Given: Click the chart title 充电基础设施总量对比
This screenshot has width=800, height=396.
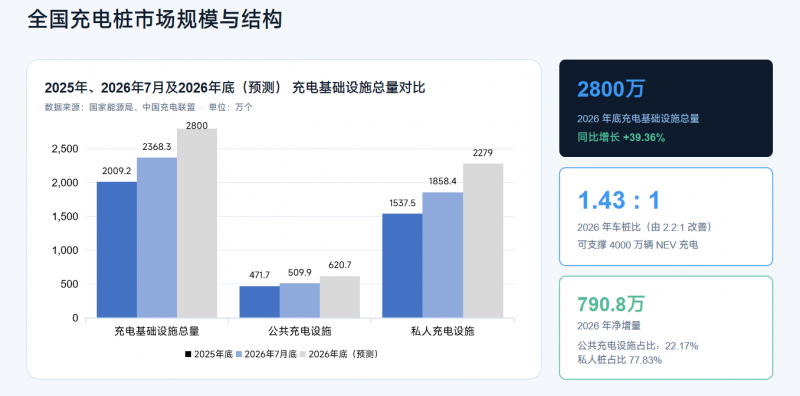Looking at the screenshot, I should click(x=359, y=88).
